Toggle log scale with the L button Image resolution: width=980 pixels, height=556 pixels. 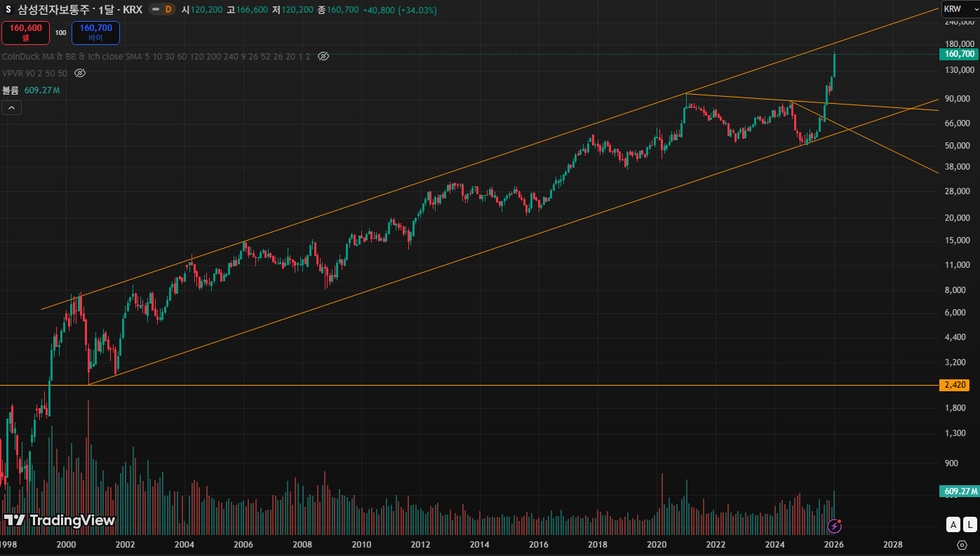[x=970, y=524]
